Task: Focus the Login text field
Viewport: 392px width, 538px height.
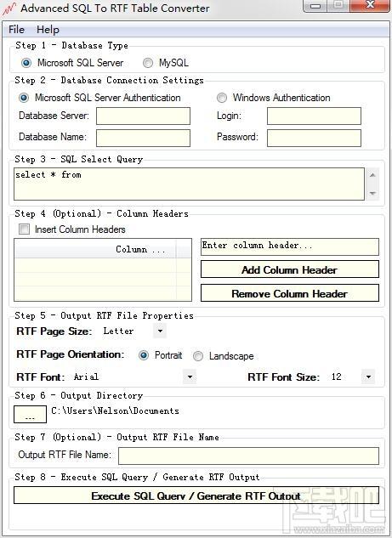Action: tap(314, 116)
